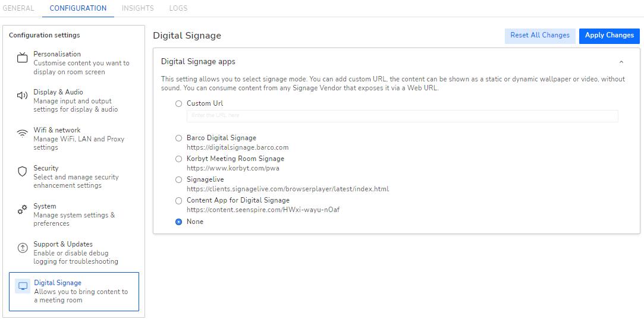Click the content.seenspire.com URL text
This screenshot has width=644, height=319.
[263, 210]
